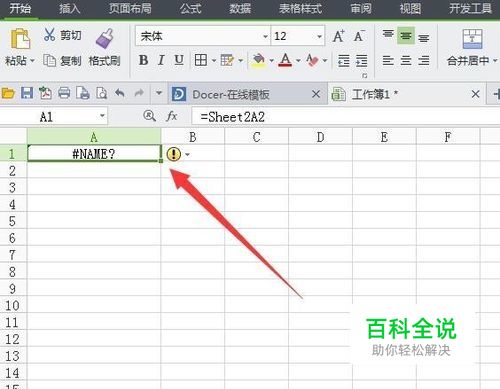Open the 公式 ribbon tab
The height and width of the screenshot is (389, 500).
pyautogui.click(x=191, y=9)
